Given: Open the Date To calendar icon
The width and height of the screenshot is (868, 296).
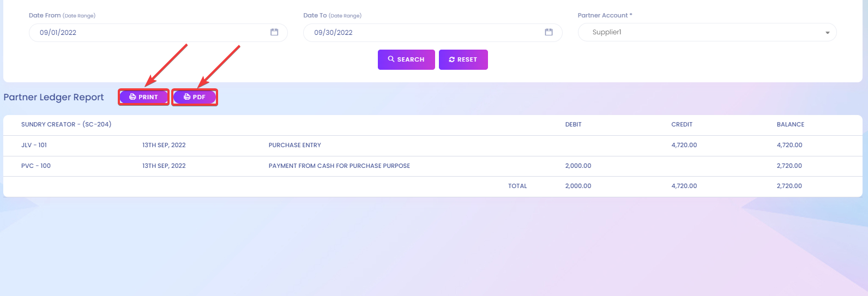Looking at the screenshot, I should (548, 32).
